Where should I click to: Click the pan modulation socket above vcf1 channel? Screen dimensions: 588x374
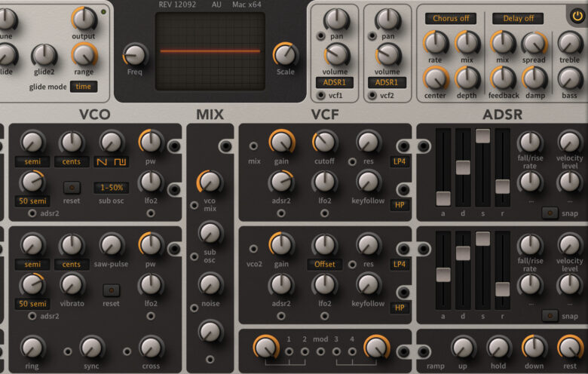point(320,36)
